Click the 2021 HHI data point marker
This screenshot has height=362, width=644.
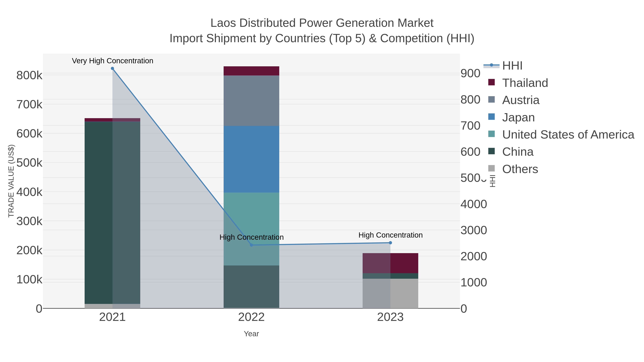(x=113, y=68)
